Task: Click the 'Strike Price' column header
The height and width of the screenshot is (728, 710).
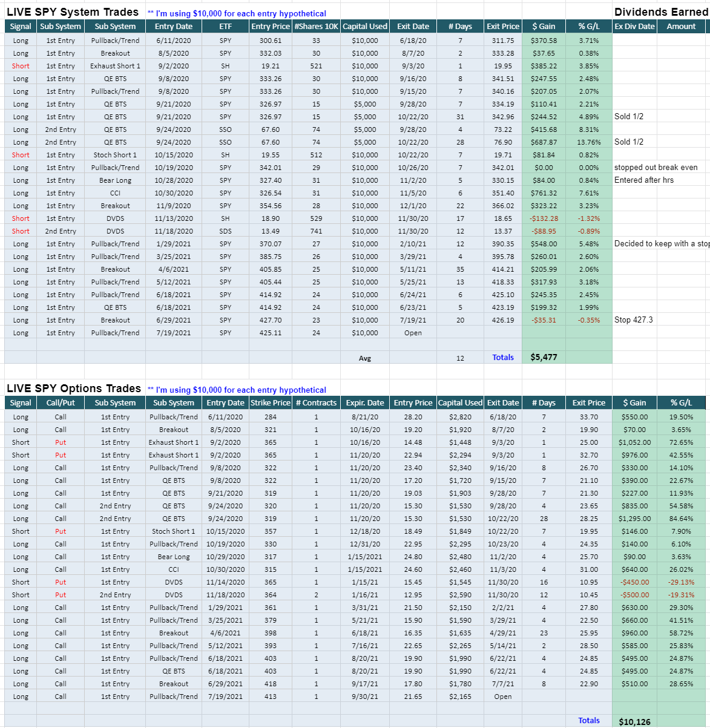Action: coord(271,402)
